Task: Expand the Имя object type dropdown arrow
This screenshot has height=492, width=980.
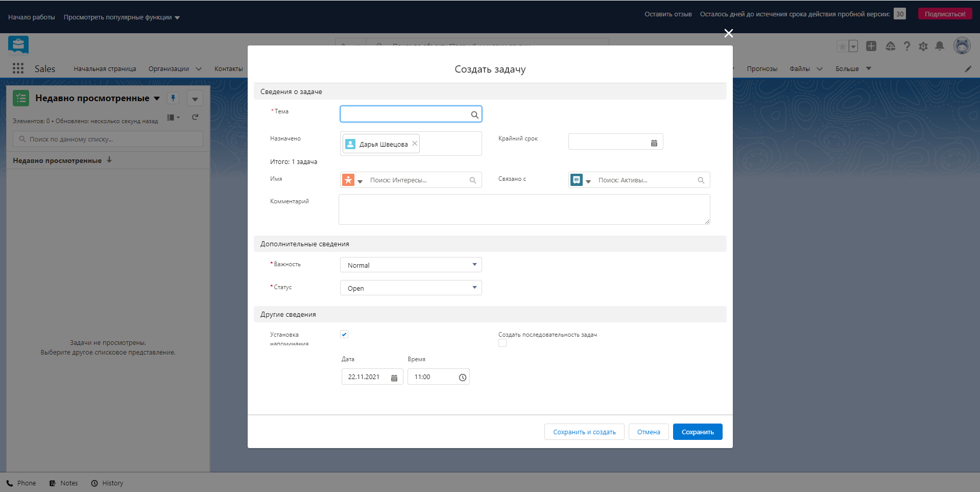Action: click(x=360, y=181)
